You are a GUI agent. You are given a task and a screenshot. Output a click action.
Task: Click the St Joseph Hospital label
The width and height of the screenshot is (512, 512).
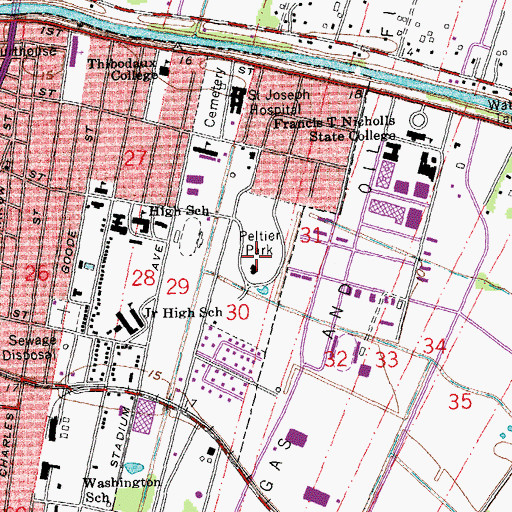coord(279,102)
